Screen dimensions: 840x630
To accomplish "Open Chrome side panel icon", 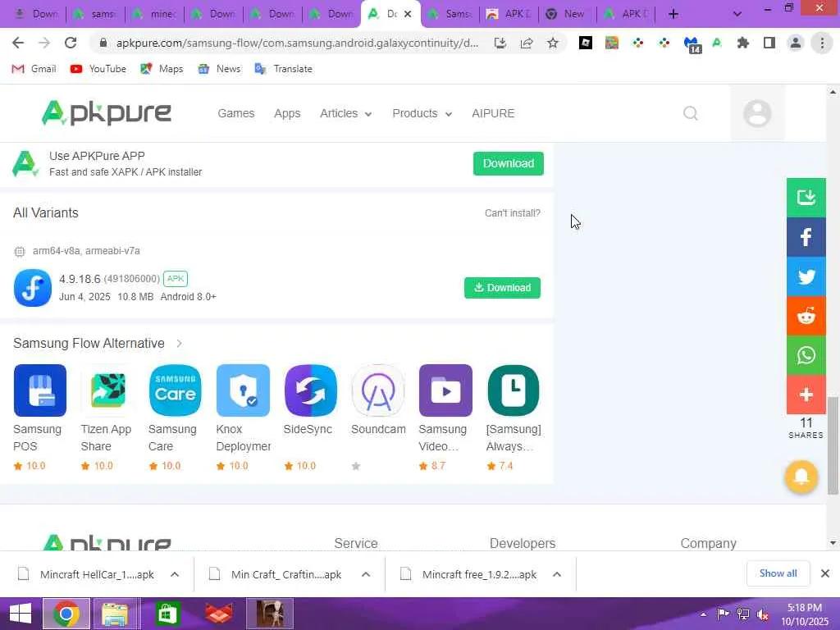I will click(769, 43).
